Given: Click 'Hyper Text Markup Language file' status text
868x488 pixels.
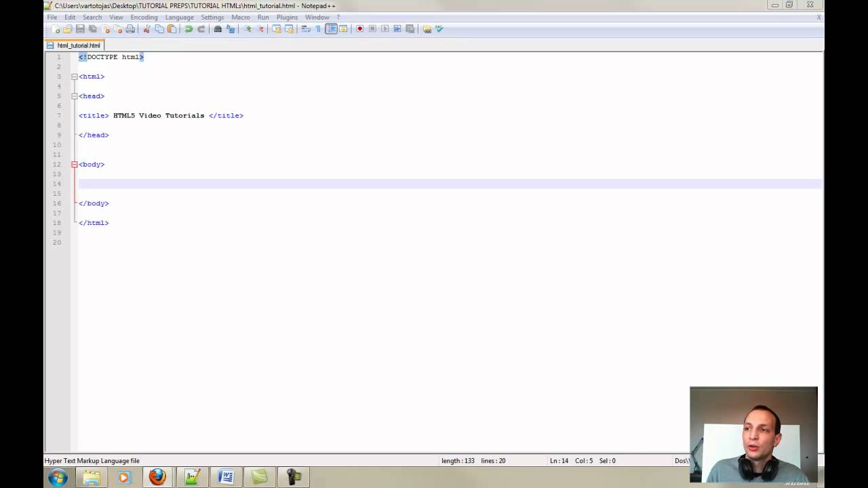Looking at the screenshot, I should tap(92, 461).
